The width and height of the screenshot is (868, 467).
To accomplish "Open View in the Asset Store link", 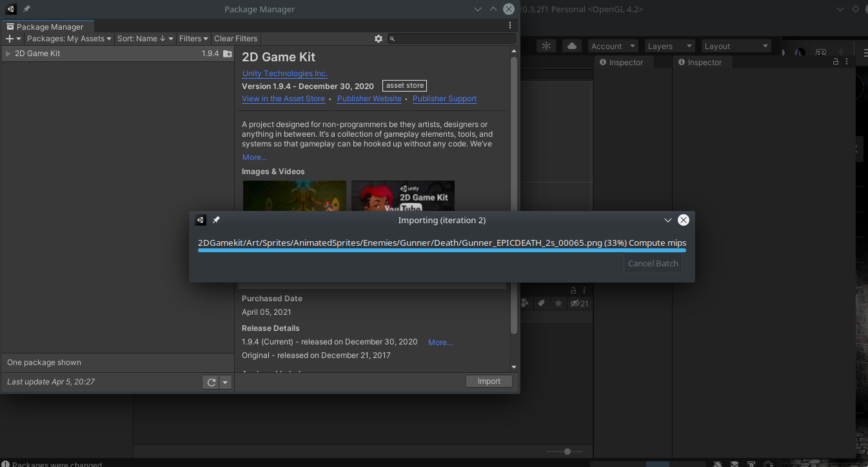I will pyautogui.click(x=283, y=99).
